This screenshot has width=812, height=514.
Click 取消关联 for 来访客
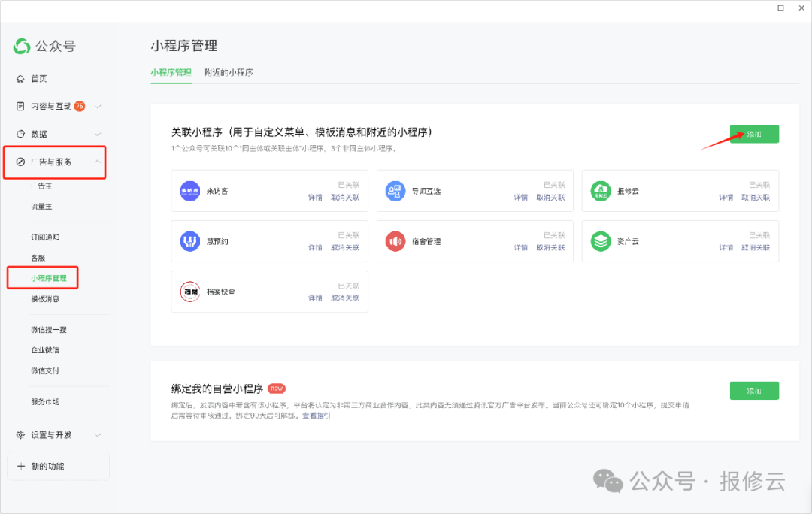pos(345,197)
